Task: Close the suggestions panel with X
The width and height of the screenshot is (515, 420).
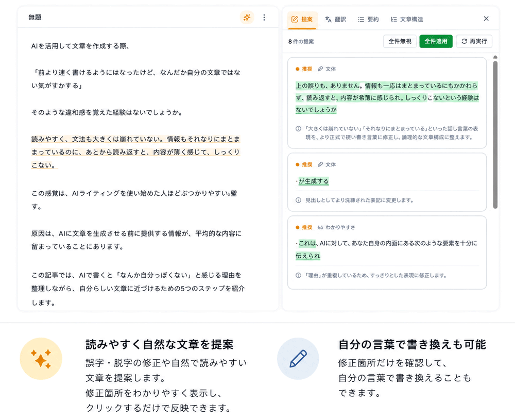Action: point(486,19)
